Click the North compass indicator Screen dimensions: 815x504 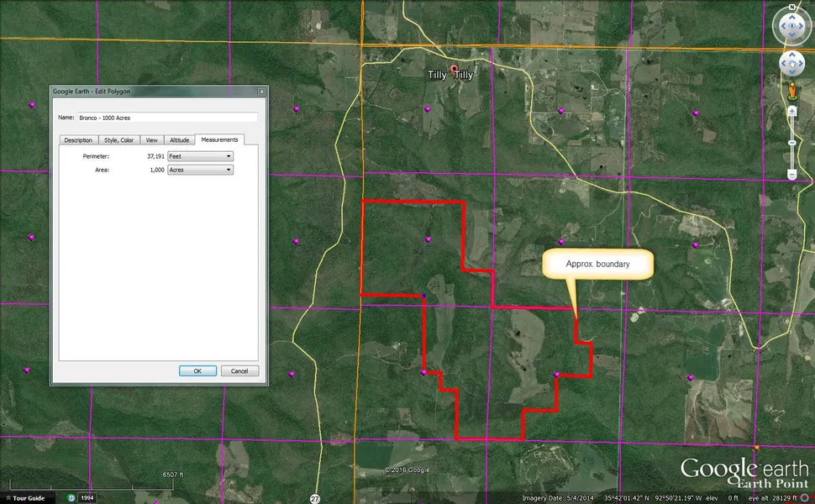pyautogui.click(x=792, y=7)
